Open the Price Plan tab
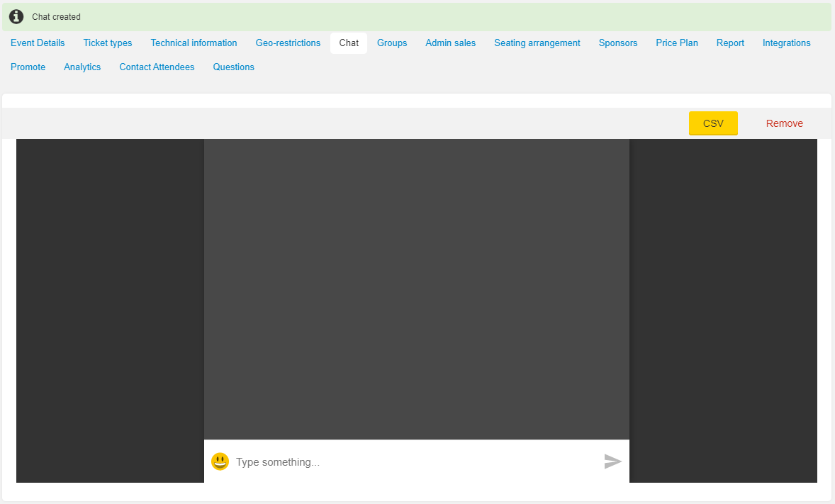The height and width of the screenshot is (504, 835). [677, 43]
